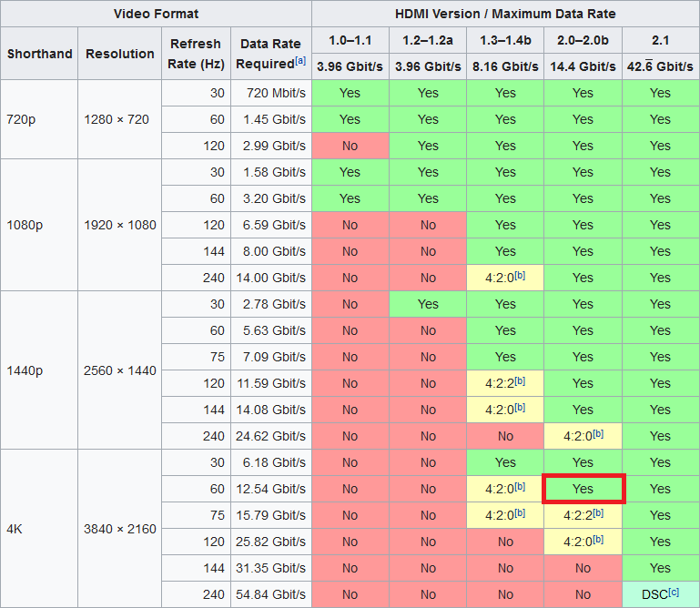
Task: Click the 2.0–2.0b version header
Action: [583, 41]
